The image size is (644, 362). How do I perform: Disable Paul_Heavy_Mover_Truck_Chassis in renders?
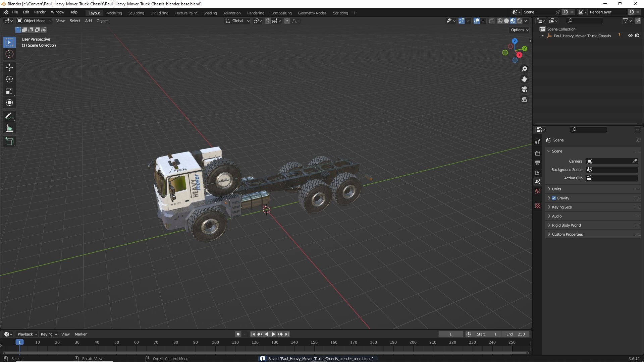click(637, 36)
